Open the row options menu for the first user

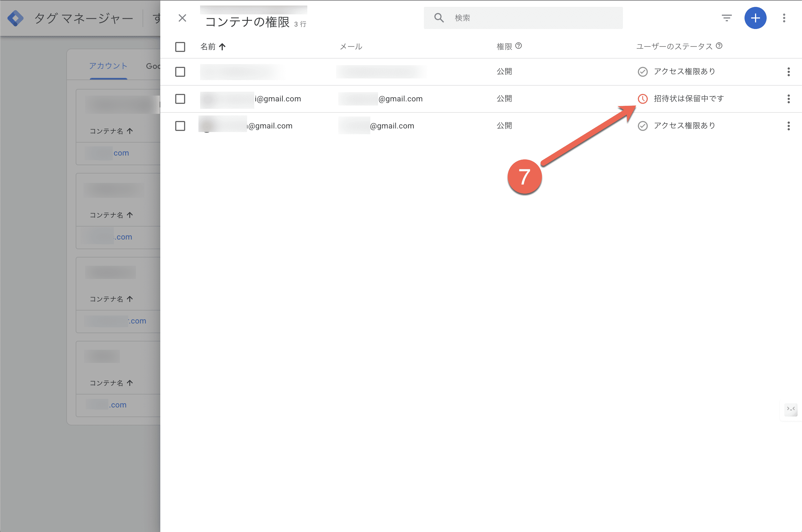789,72
